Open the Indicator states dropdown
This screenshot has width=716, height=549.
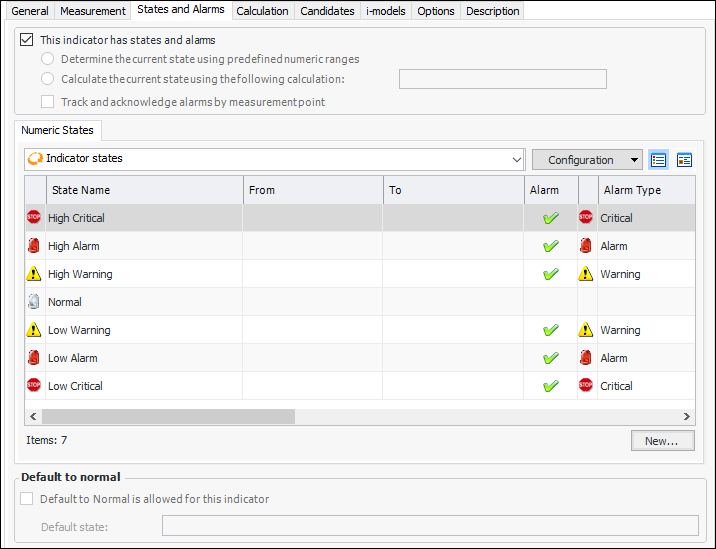pos(516,159)
